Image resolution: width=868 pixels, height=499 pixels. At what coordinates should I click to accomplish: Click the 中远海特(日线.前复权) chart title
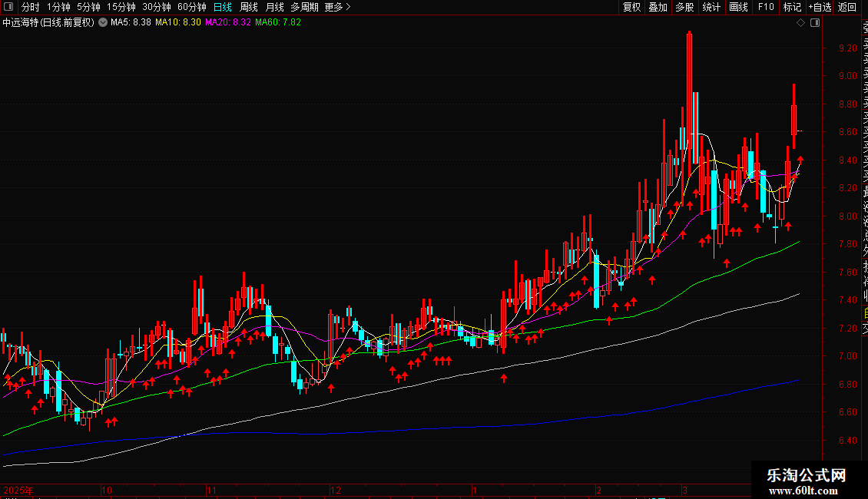point(48,23)
